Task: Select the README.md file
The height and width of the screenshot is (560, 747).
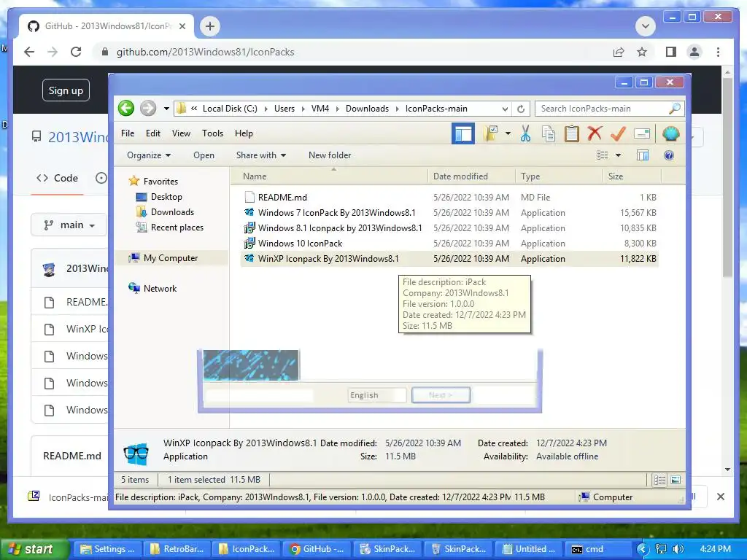Action: click(x=449, y=197)
